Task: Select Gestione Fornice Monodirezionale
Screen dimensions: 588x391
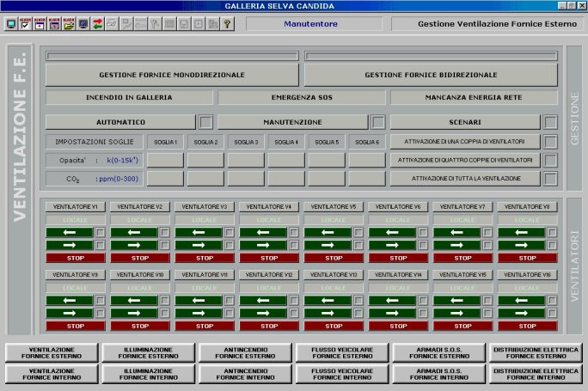Action: pos(172,75)
